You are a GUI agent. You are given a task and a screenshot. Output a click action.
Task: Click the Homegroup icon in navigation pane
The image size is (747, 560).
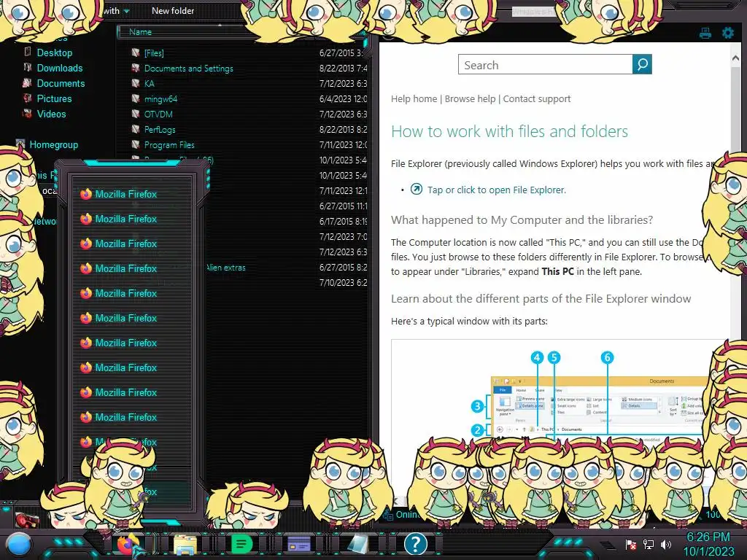[x=20, y=144]
